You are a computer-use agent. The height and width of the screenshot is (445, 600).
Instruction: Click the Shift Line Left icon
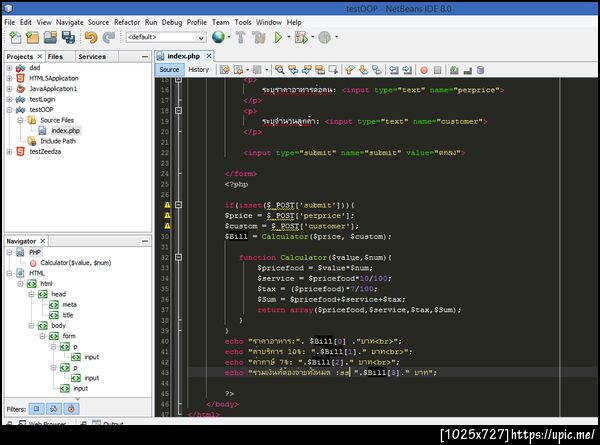(394, 70)
